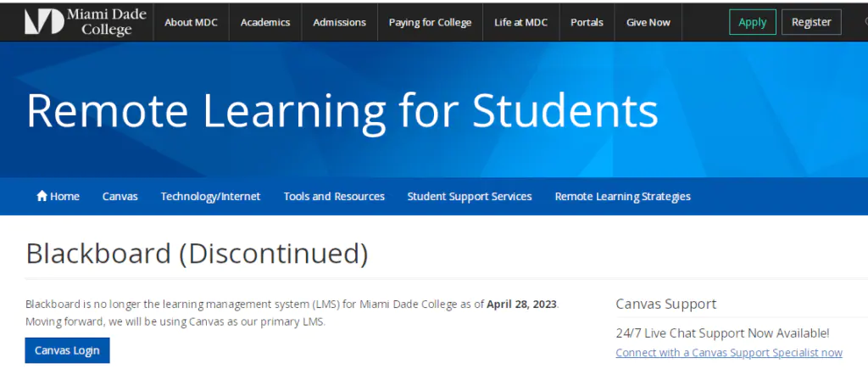868x380 pixels.
Task: Click the Canvas Support sidebar heading
Action: coord(666,304)
